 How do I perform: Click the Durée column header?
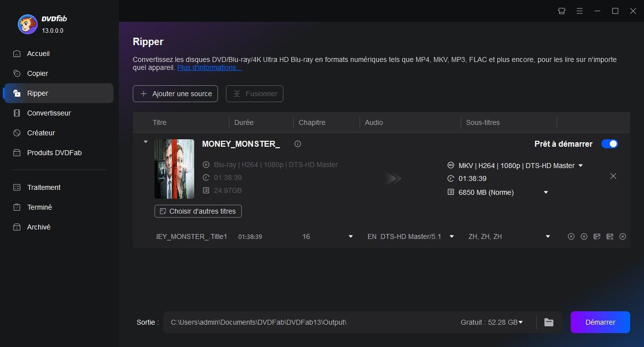(x=244, y=122)
